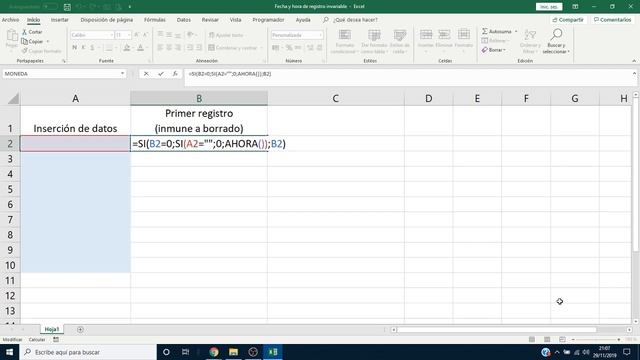Switch to the Datos tab
The image size is (640, 360).
click(184, 20)
